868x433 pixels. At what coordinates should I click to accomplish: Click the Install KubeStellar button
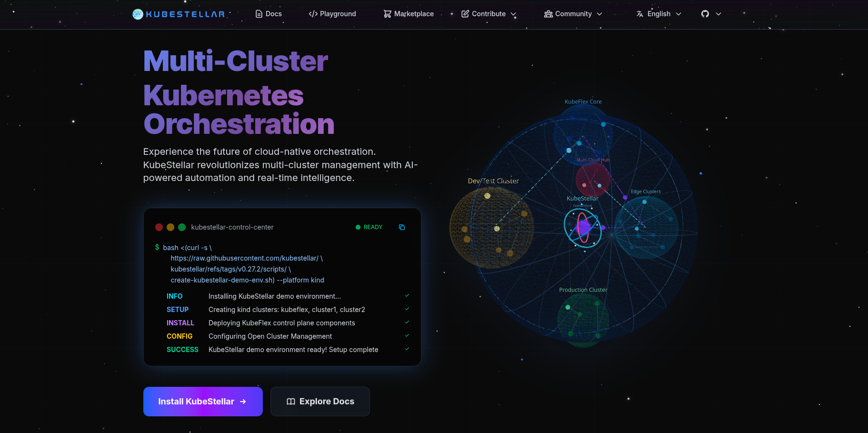tap(203, 402)
